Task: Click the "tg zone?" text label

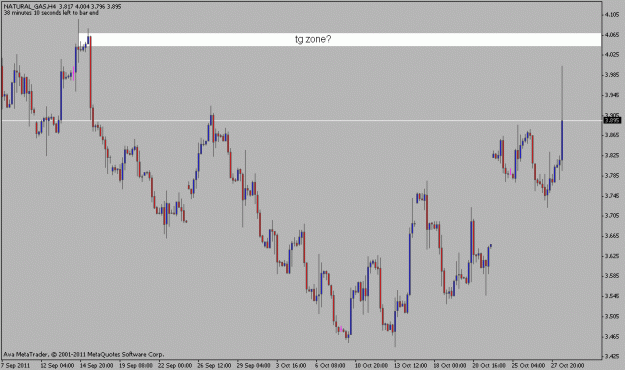Action: pyautogui.click(x=313, y=39)
